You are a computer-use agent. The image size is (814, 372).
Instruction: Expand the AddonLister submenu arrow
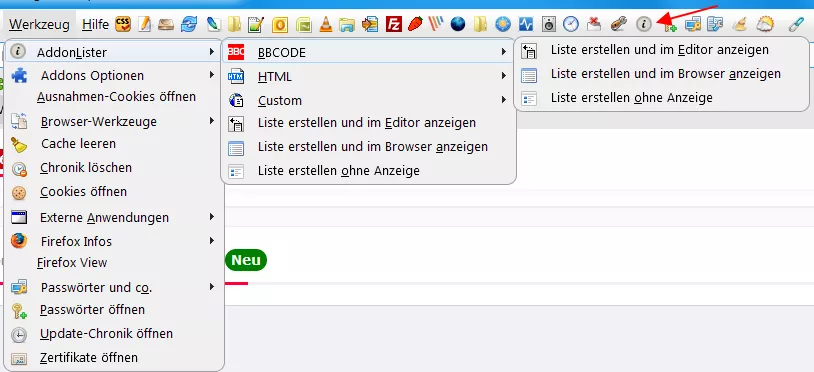pyautogui.click(x=211, y=52)
